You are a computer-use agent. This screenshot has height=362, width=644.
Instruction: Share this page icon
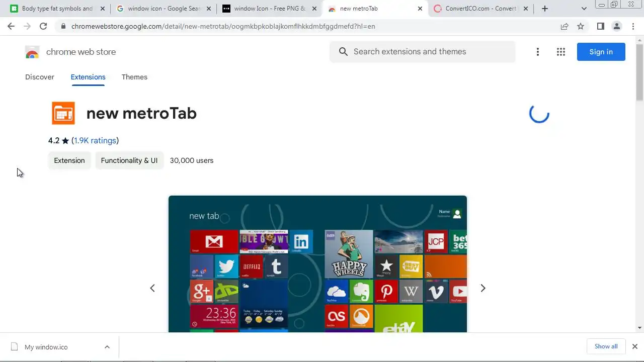(565, 26)
